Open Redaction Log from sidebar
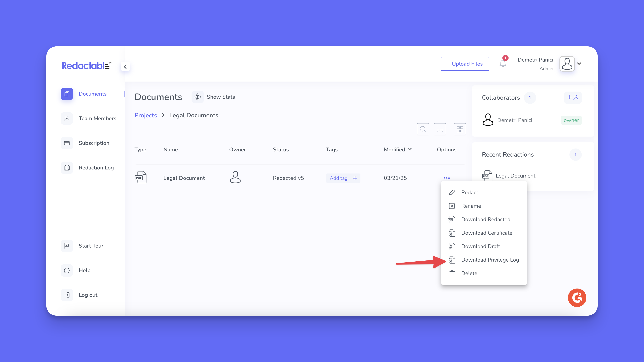The width and height of the screenshot is (644, 362). 96,168
